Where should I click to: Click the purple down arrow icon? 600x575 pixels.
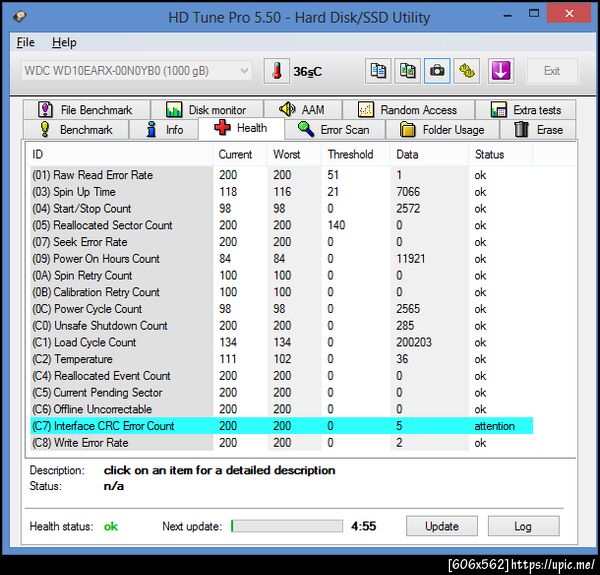click(501, 71)
